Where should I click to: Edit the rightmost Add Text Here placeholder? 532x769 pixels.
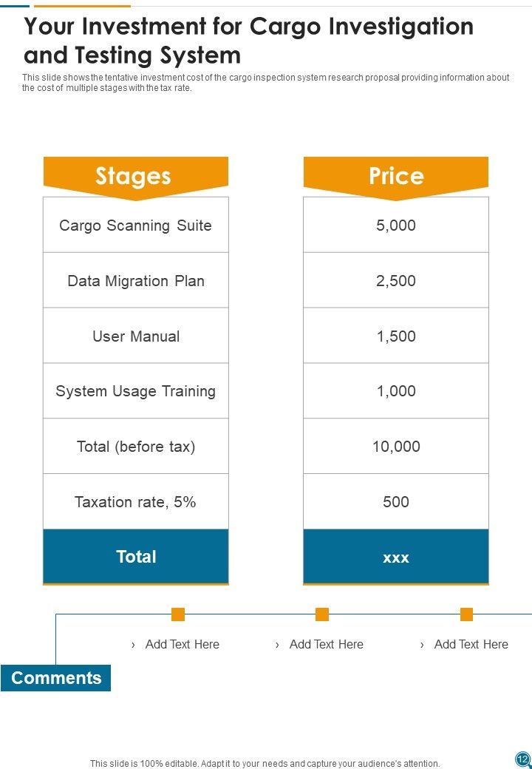coord(471,645)
